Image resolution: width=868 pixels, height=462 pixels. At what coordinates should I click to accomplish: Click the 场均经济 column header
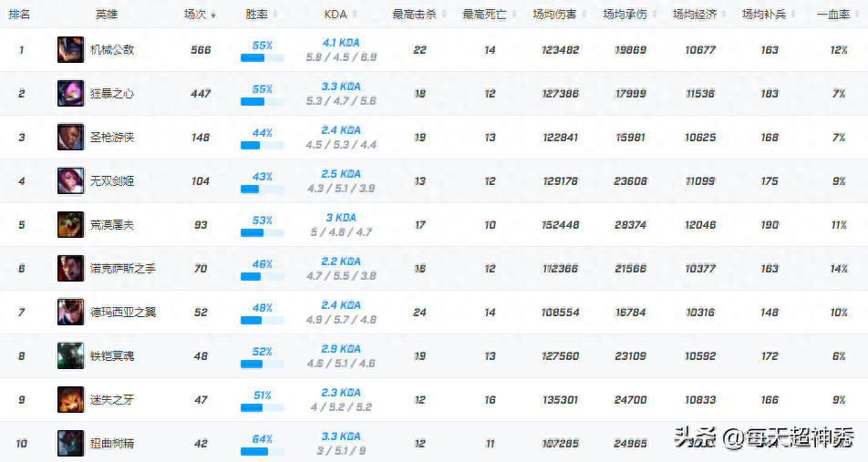point(695,15)
